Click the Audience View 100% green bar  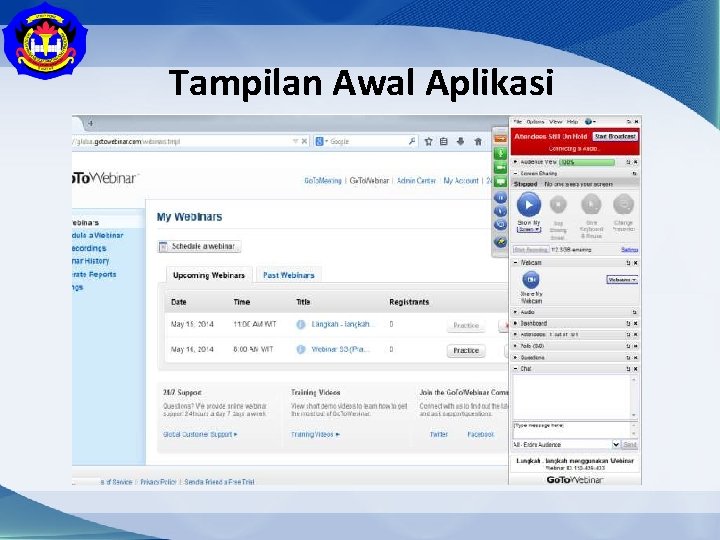[587, 162]
